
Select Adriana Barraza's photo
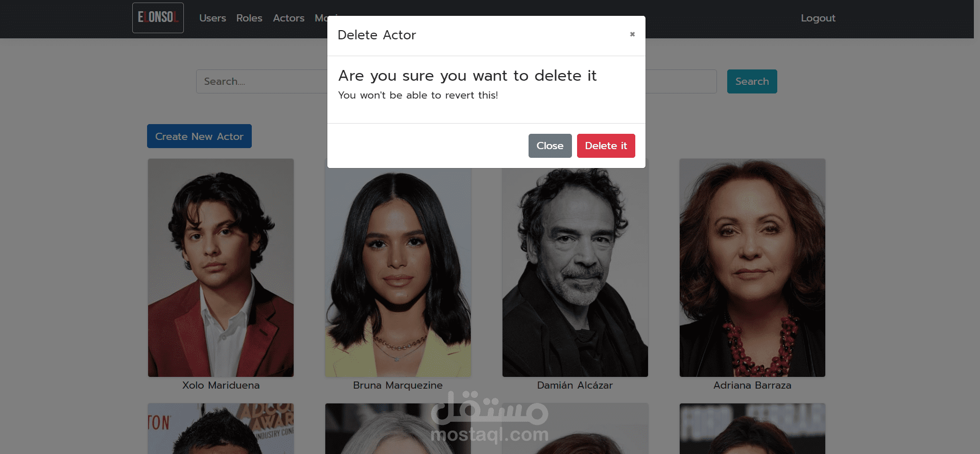point(752,268)
